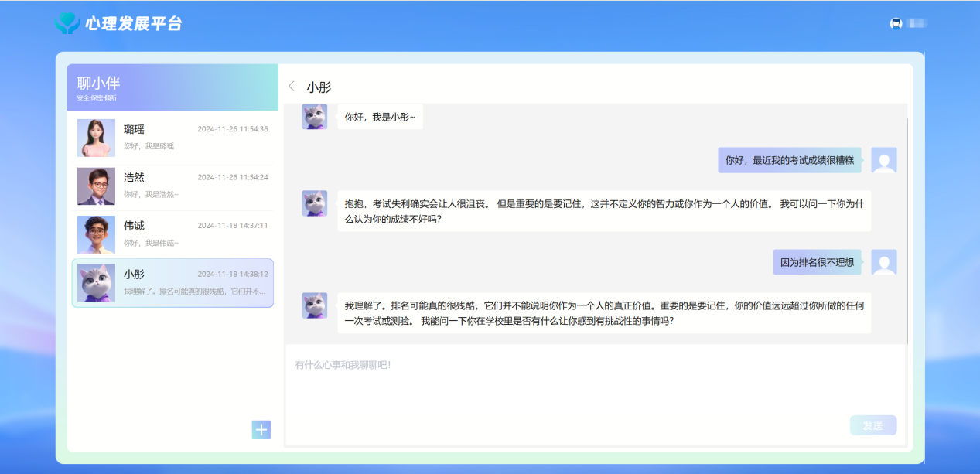Click the + icon to add a new chat
Image resolution: width=980 pixels, height=474 pixels.
pyautogui.click(x=261, y=429)
